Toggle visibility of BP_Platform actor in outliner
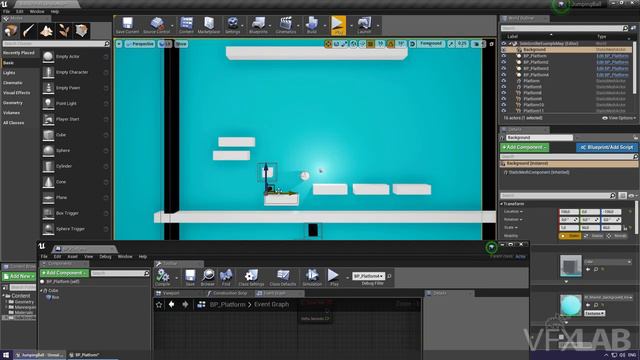The height and width of the screenshot is (360, 640). (x=504, y=56)
